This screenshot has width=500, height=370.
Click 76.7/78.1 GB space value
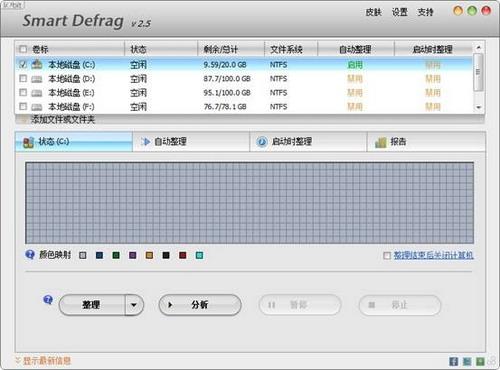[225, 107]
